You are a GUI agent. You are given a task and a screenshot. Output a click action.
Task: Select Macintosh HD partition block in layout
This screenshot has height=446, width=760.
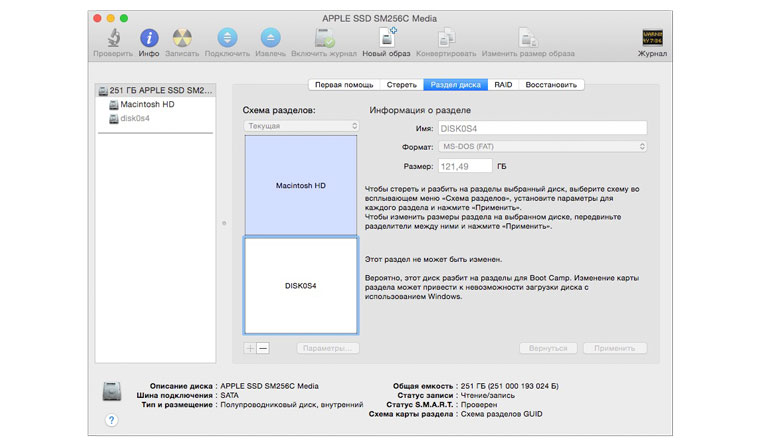tap(301, 185)
